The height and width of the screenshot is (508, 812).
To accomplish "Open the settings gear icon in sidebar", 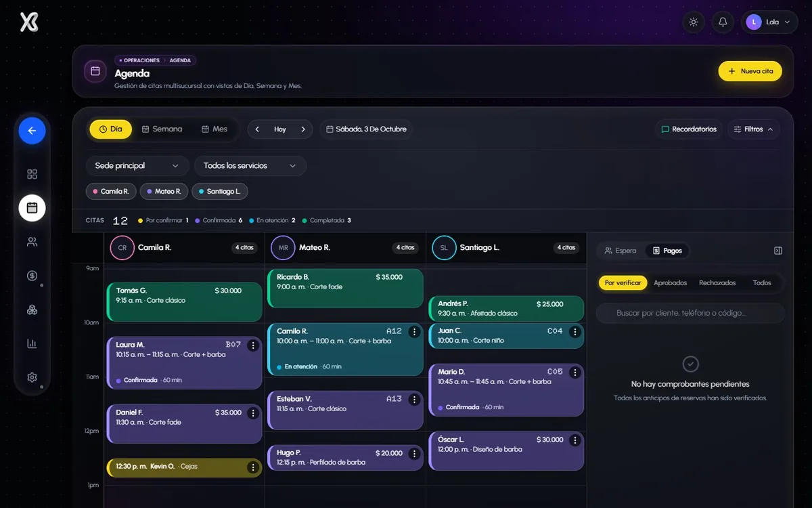I will tap(32, 377).
